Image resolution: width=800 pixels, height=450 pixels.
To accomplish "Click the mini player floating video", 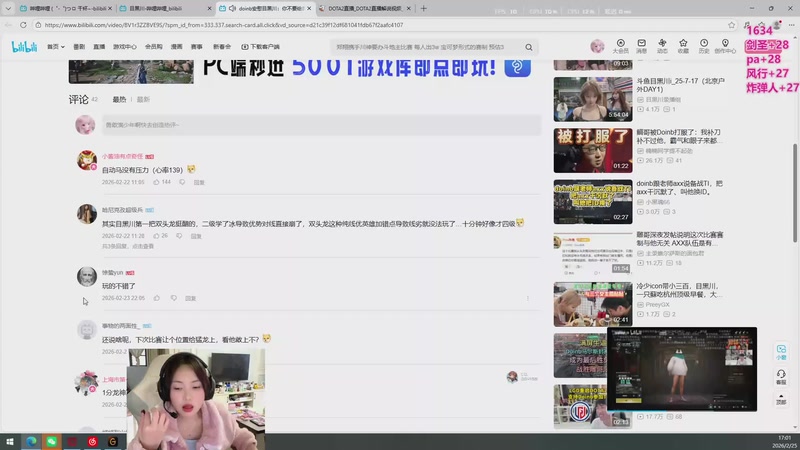I will [x=682, y=369].
